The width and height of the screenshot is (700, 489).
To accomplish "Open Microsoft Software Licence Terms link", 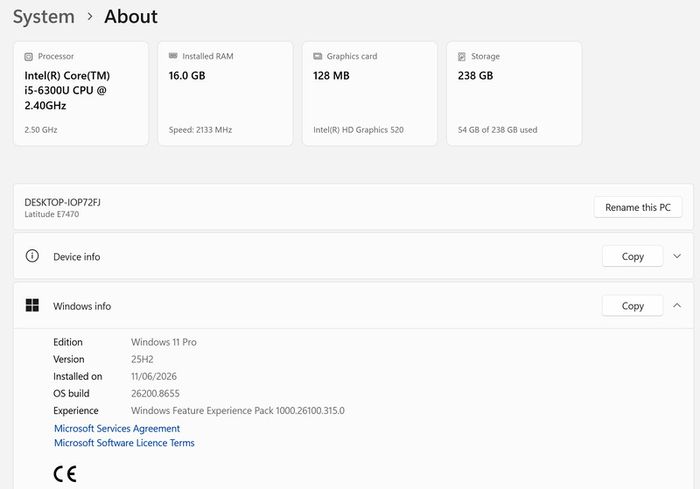I will [124, 443].
